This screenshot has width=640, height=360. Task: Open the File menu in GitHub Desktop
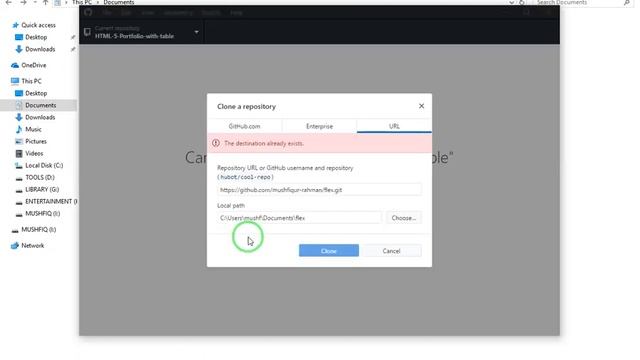107,13
